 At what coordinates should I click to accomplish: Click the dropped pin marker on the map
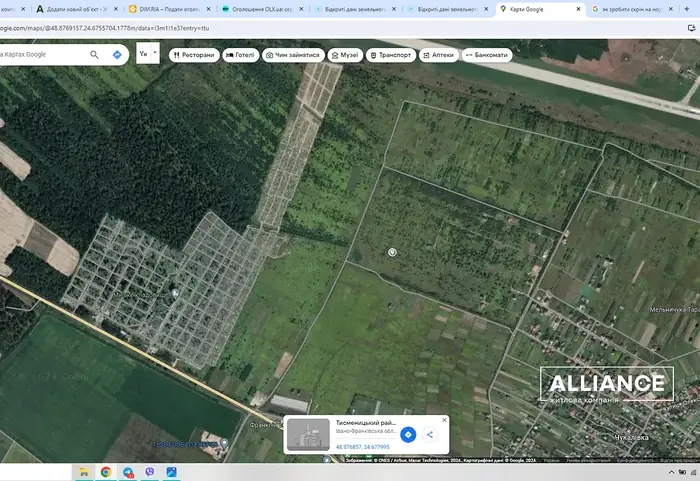pyautogui.click(x=393, y=252)
